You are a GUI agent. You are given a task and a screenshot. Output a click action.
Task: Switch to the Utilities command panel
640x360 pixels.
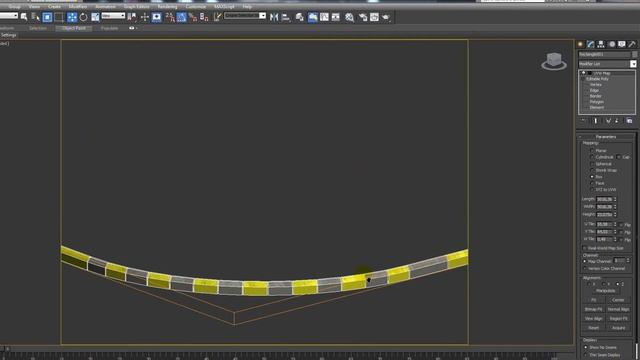632,44
